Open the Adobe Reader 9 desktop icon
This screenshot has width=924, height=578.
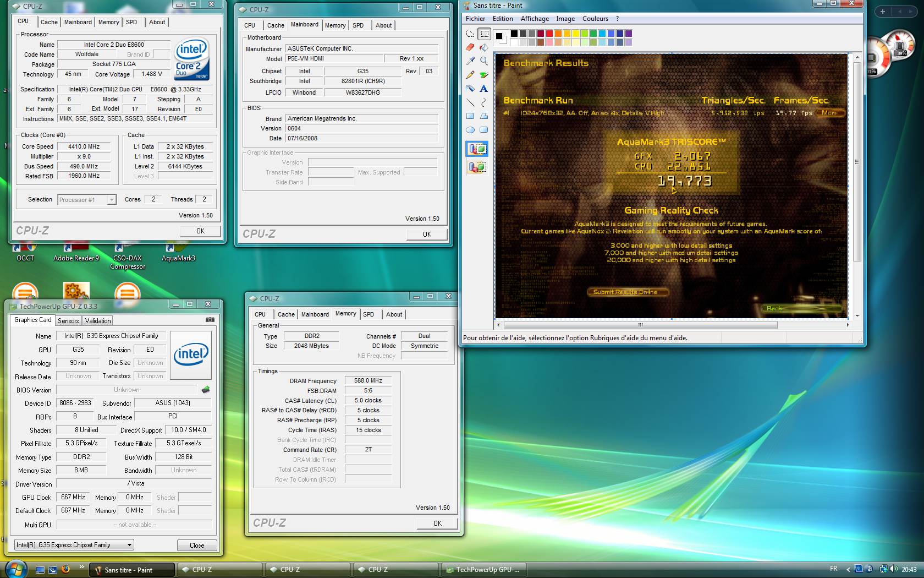pyautogui.click(x=76, y=253)
